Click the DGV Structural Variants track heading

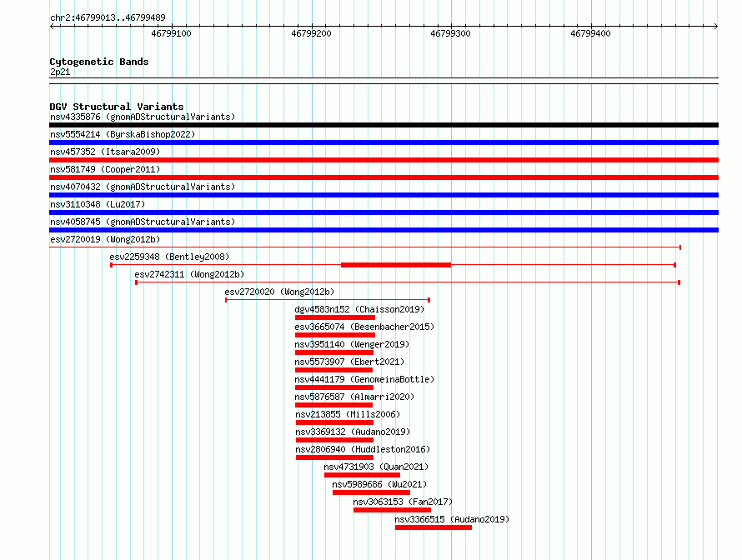pyautogui.click(x=117, y=107)
